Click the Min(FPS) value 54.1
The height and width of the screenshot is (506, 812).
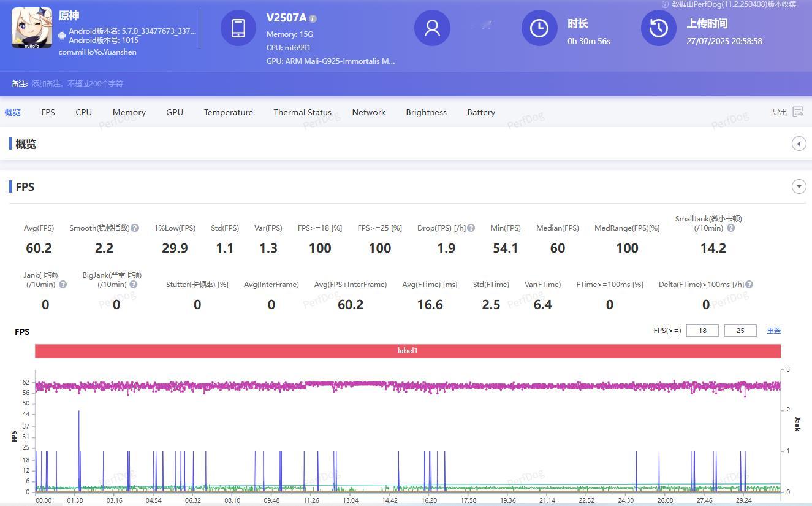506,248
